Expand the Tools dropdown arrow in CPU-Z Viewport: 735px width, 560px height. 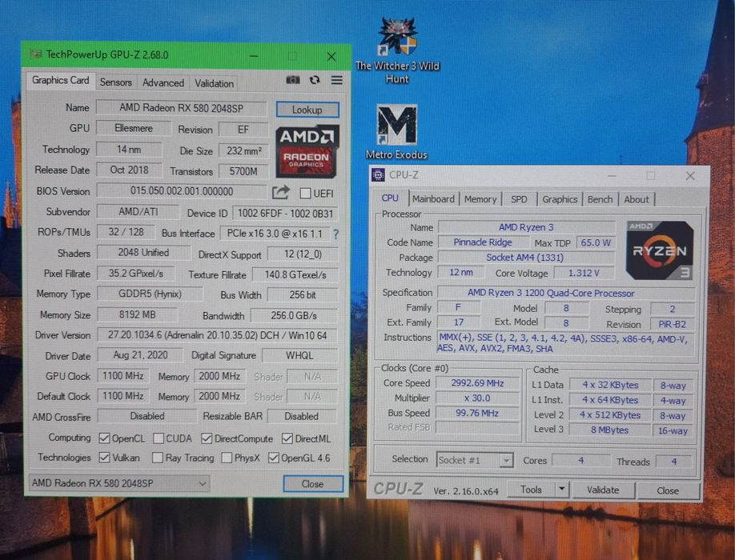tap(561, 490)
